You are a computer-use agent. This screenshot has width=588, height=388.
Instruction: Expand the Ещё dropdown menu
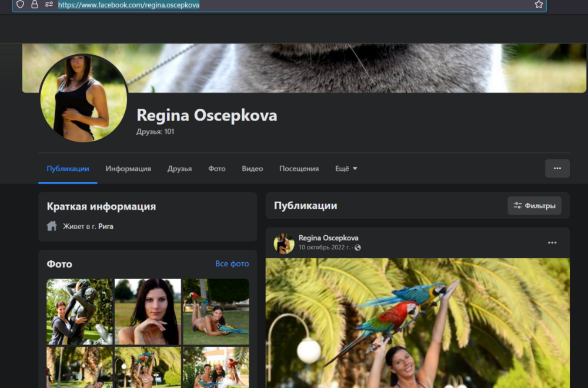[346, 169]
